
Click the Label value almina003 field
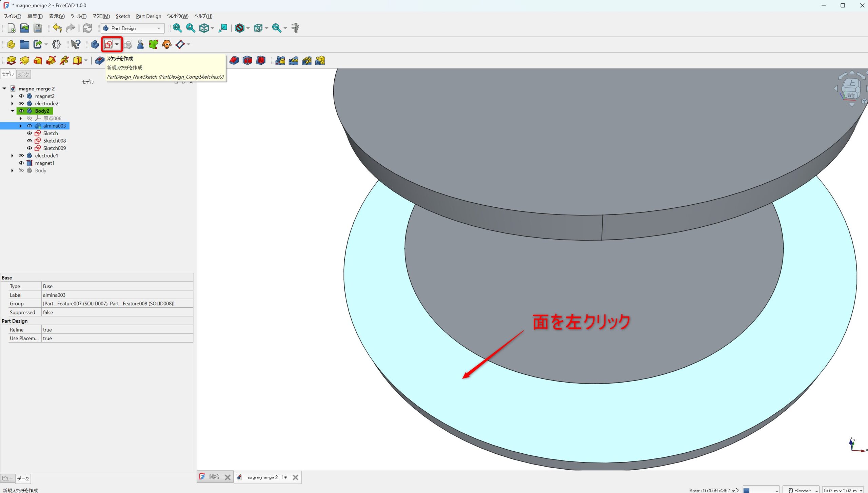pyautogui.click(x=117, y=295)
